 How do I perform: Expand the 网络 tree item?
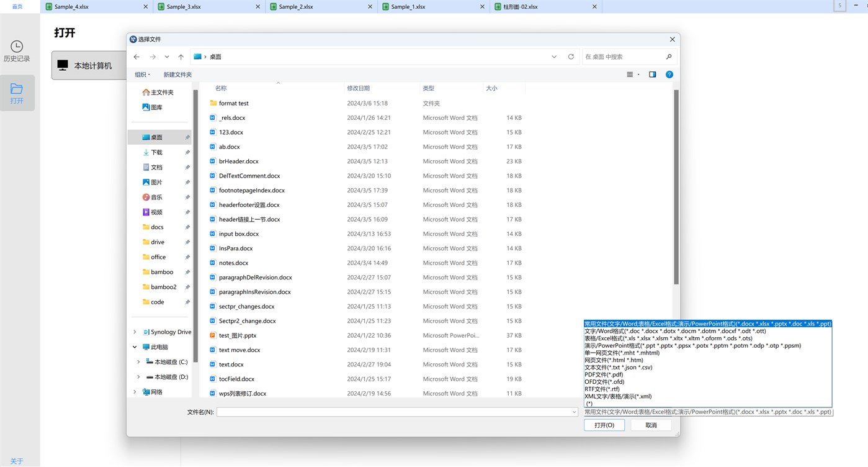click(x=134, y=391)
